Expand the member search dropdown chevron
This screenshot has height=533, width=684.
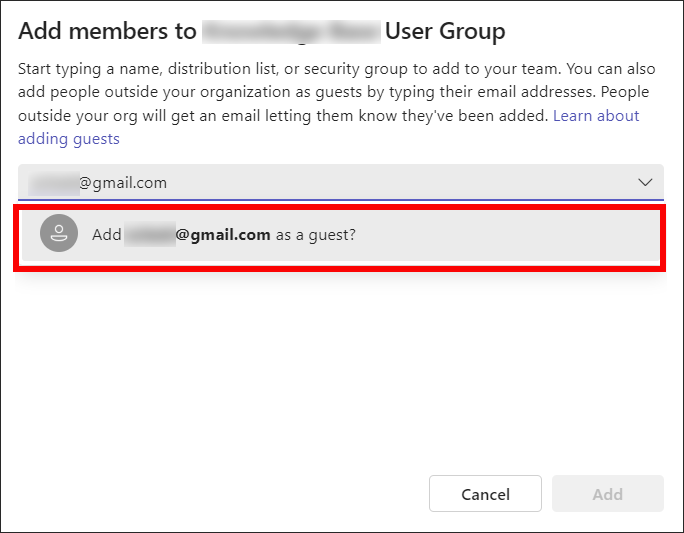pyautogui.click(x=645, y=182)
